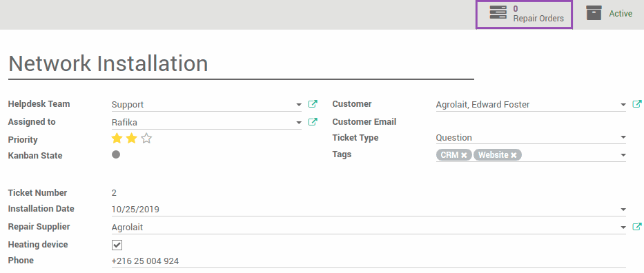This screenshot has height=273, width=644.
Task: Remove the Website tag
Action: pos(514,155)
